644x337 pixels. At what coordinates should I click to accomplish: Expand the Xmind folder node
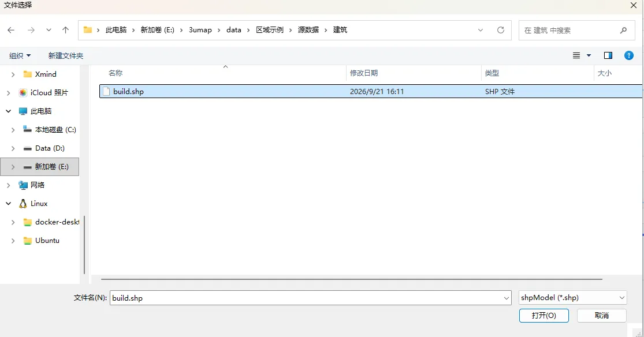tap(13, 74)
